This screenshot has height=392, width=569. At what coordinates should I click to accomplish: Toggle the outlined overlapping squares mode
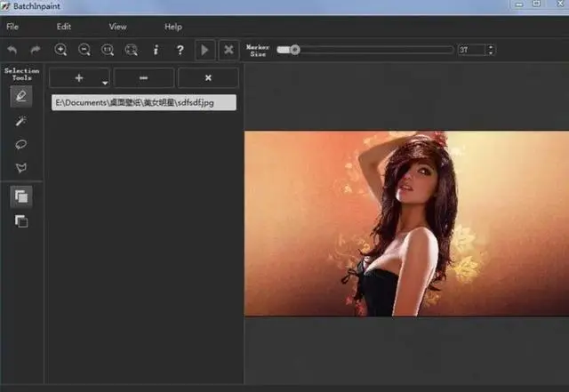[x=21, y=221]
